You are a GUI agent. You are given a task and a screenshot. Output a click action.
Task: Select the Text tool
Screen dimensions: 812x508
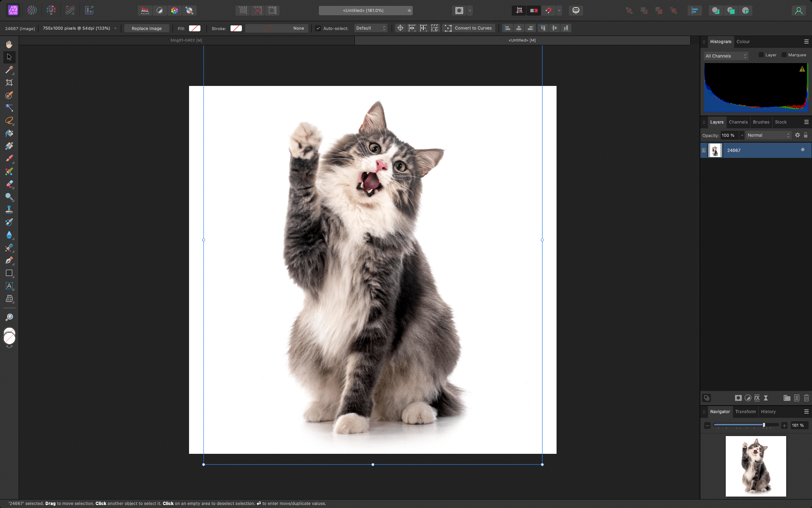coord(9,286)
